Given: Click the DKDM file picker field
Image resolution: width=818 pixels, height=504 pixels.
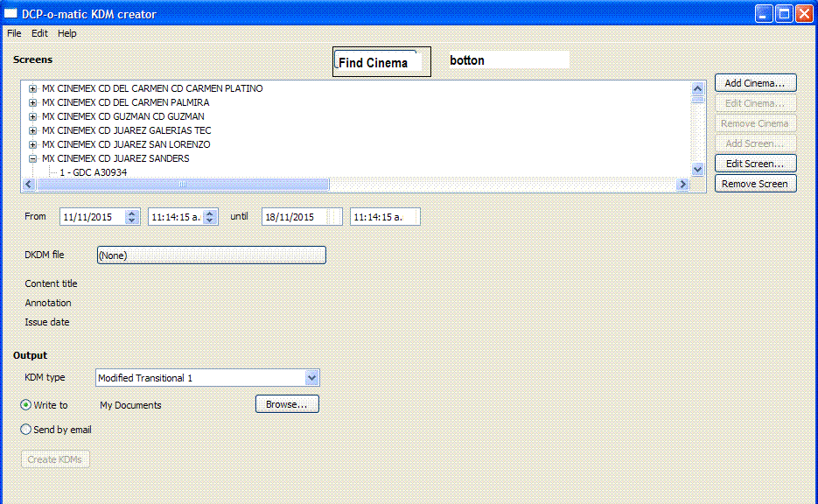Looking at the screenshot, I should click(x=210, y=255).
